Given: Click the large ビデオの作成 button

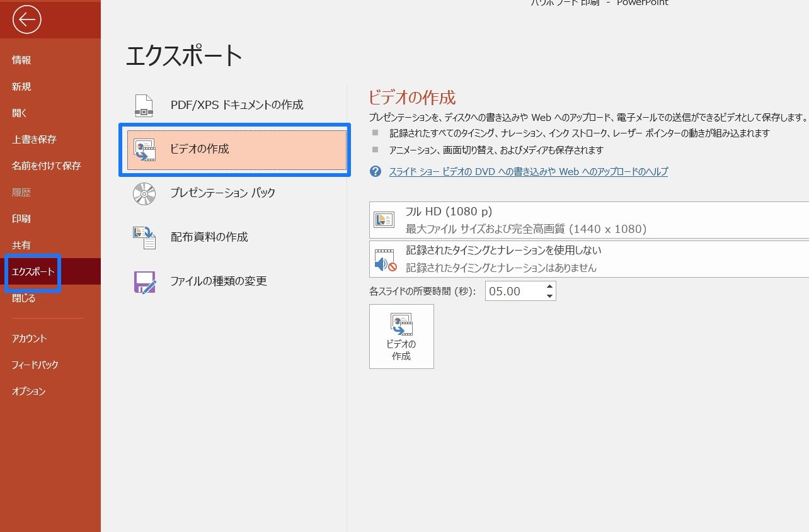Looking at the screenshot, I should pos(401,336).
